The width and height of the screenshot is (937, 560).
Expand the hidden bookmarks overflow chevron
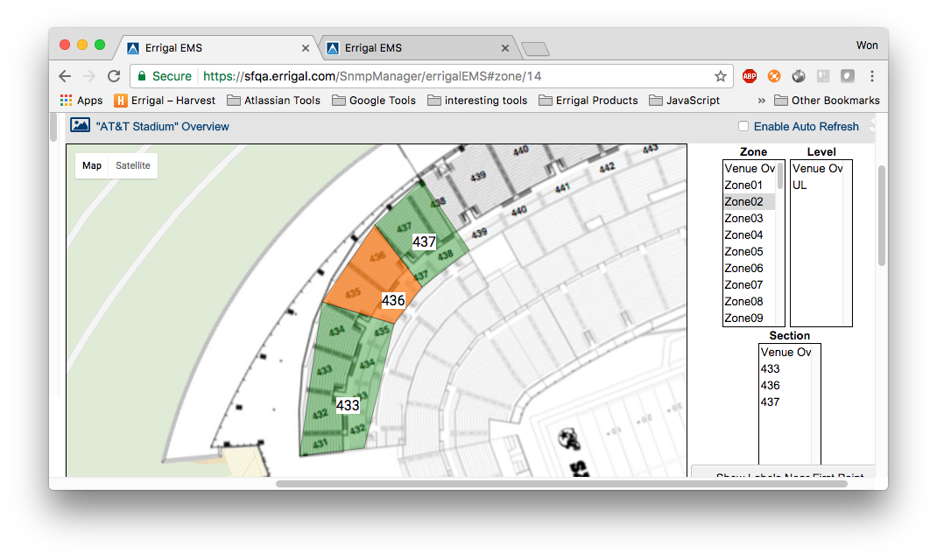click(x=761, y=101)
